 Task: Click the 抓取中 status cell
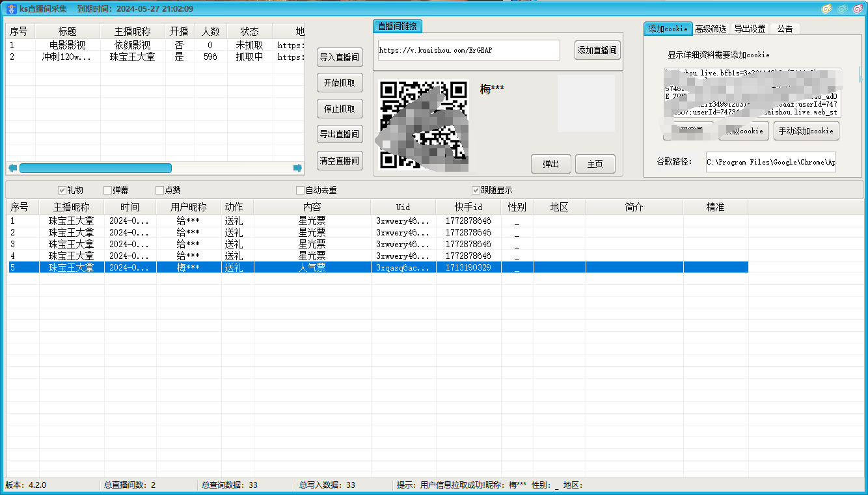(x=249, y=57)
